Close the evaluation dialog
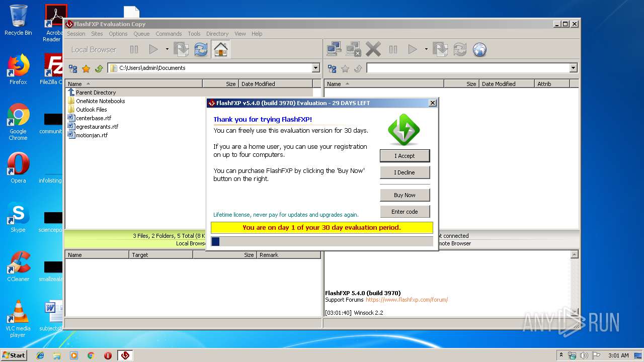 pyautogui.click(x=432, y=103)
